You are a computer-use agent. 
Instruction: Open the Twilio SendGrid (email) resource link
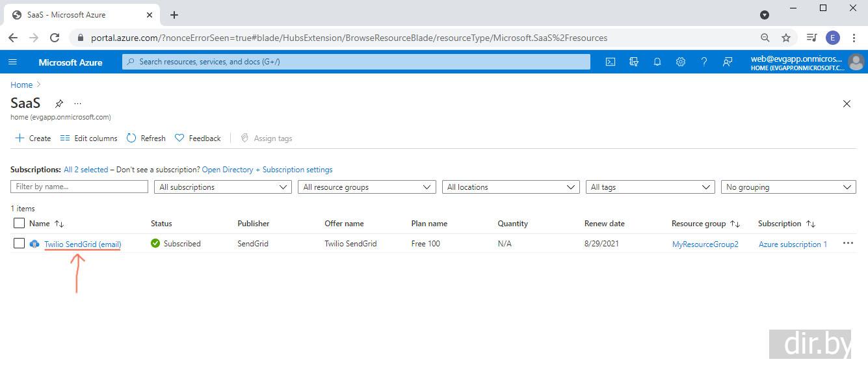point(83,244)
